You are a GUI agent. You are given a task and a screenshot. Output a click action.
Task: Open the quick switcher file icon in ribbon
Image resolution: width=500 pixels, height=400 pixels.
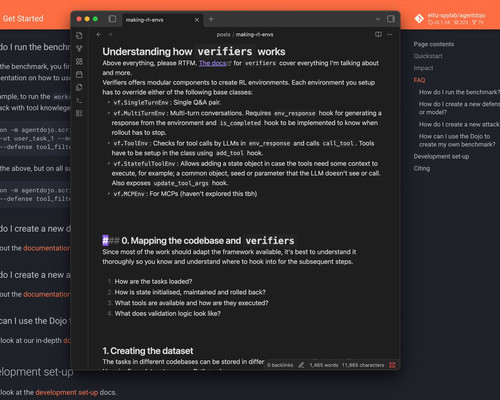79,35
